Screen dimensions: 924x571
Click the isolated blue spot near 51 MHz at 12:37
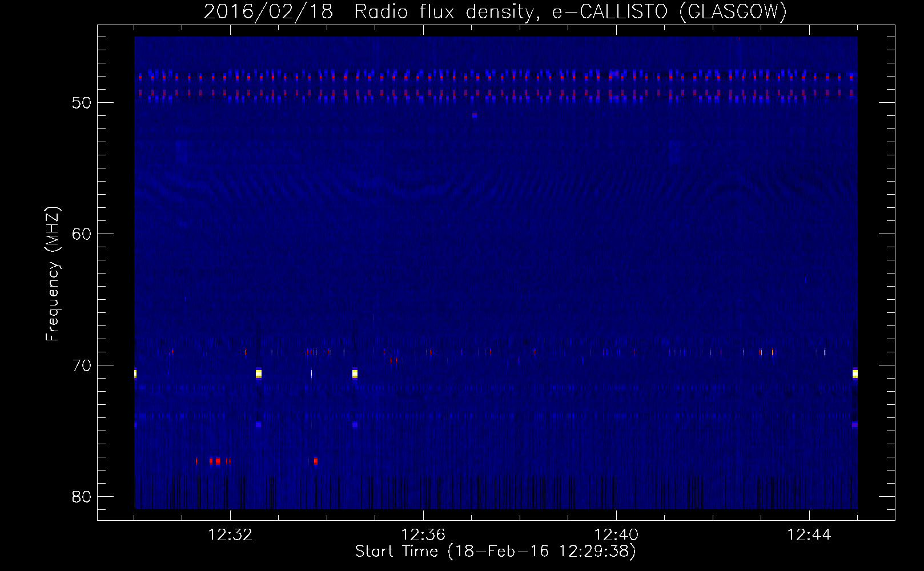click(x=475, y=115)
